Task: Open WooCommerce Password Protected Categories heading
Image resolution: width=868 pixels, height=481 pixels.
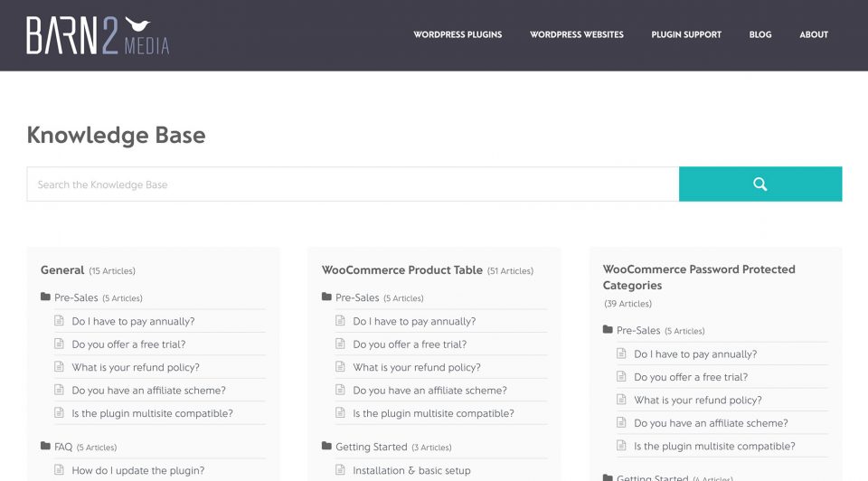Action: point(699,277)
